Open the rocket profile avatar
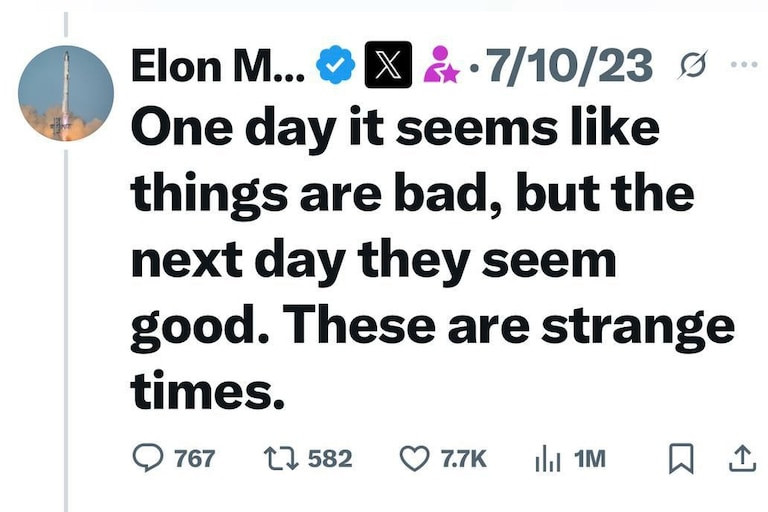This screenshot has height=512, width=768. [x=66, y=93]
